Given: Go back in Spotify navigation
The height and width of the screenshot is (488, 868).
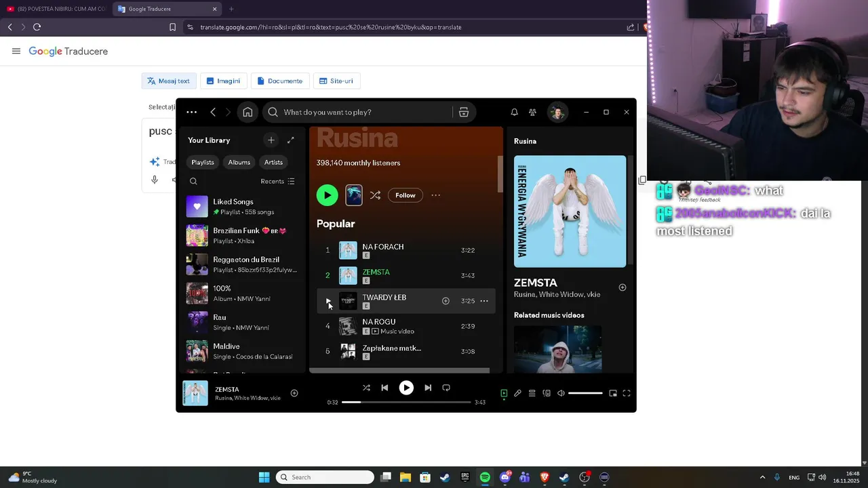Looking at the screenshot, I should 213,113.
